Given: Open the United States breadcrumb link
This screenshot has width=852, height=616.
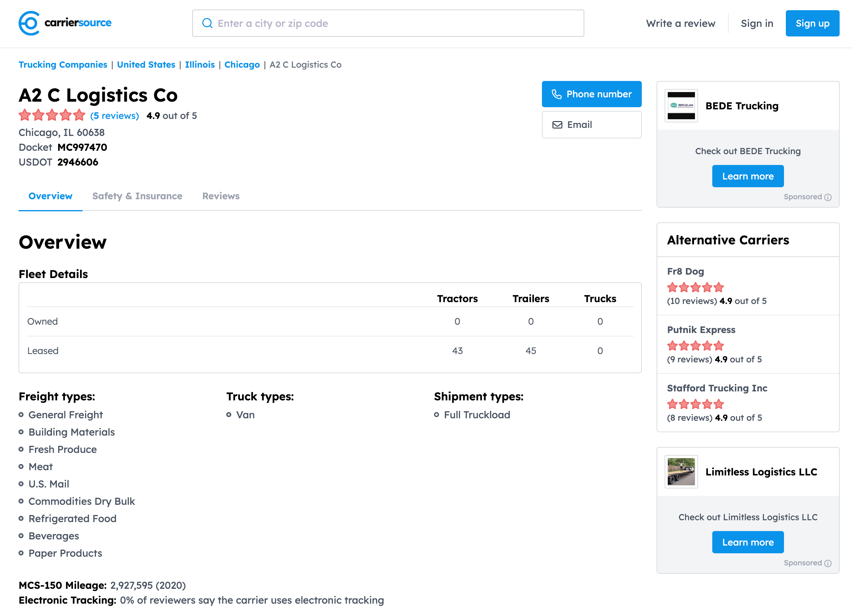Looking at the screenshot, I should (x=146, y=65).
